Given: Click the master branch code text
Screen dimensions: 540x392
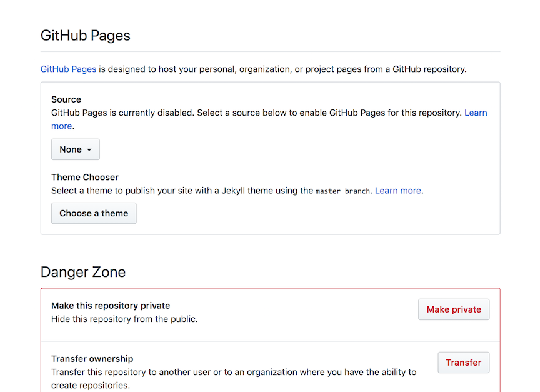Looking at the screenshot, I should coord(342,191).
